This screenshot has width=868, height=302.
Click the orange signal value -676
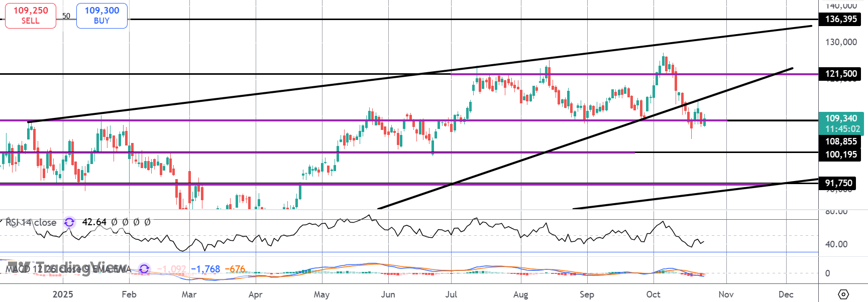235,269
